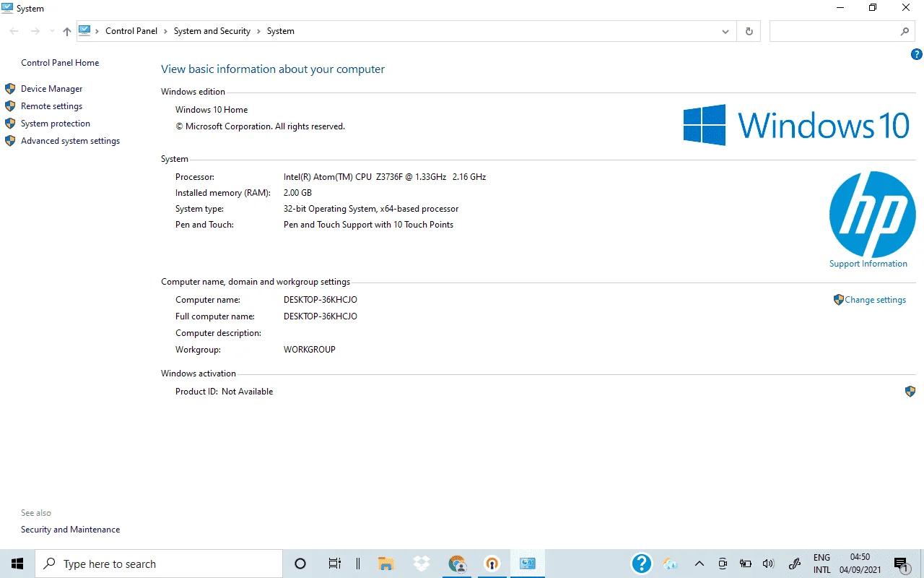Open the address bar history dropdown
Screen dimensions: 924x578
pos(725,31)
